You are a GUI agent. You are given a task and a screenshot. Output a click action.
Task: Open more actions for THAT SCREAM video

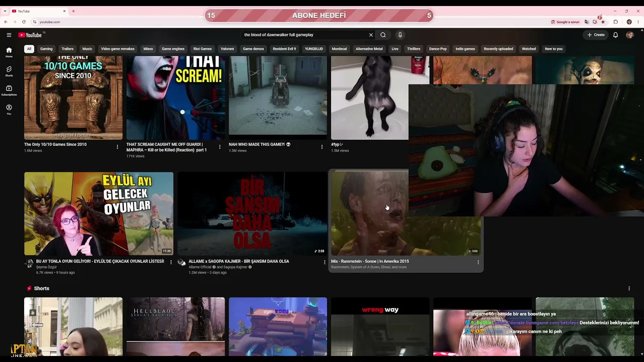tap(220, 147)
